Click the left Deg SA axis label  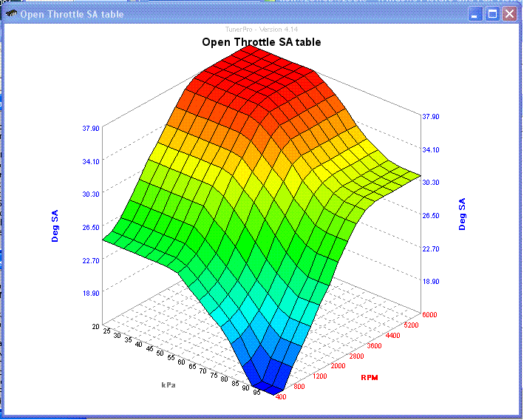tap(55, 226)
